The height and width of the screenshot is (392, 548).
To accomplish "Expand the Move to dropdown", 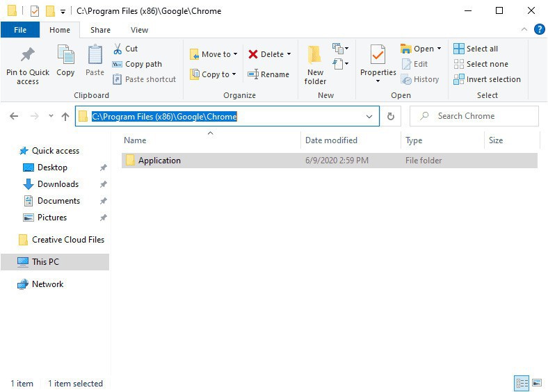I will (x=235, y=54).
